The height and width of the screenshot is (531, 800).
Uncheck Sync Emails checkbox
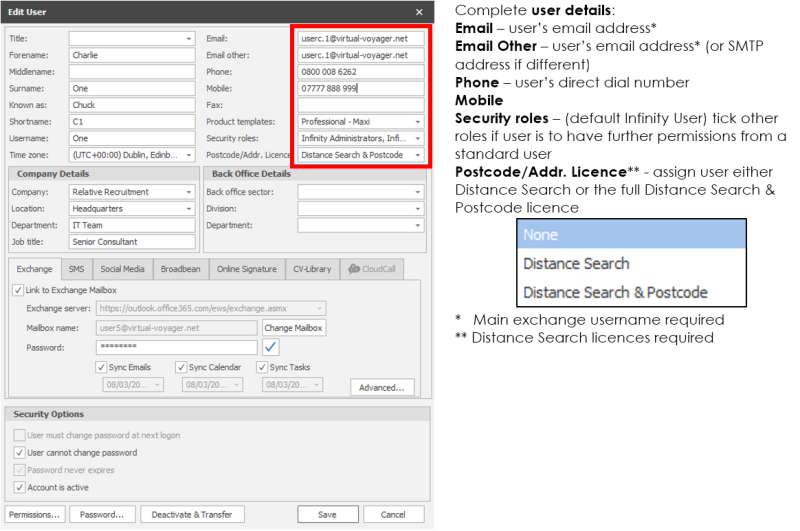pyautogui.click(x=101, y=367)
